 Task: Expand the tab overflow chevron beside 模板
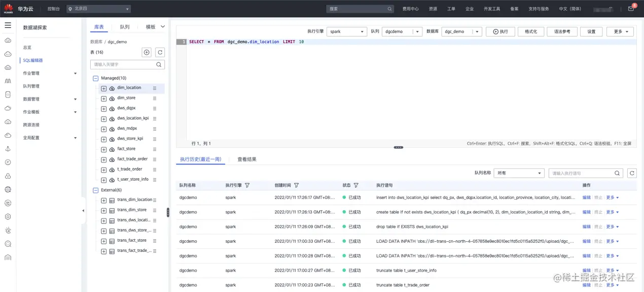[163, 27]
